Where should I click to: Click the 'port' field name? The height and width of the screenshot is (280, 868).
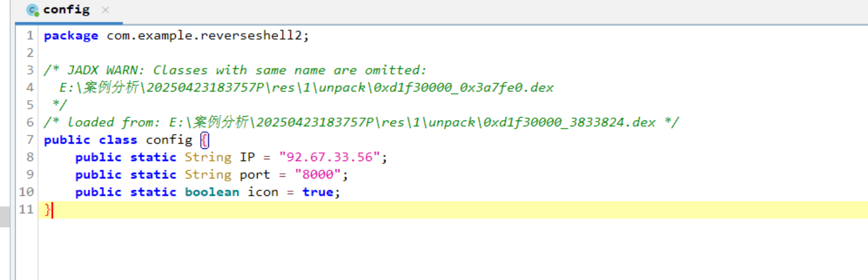(255, 174)
